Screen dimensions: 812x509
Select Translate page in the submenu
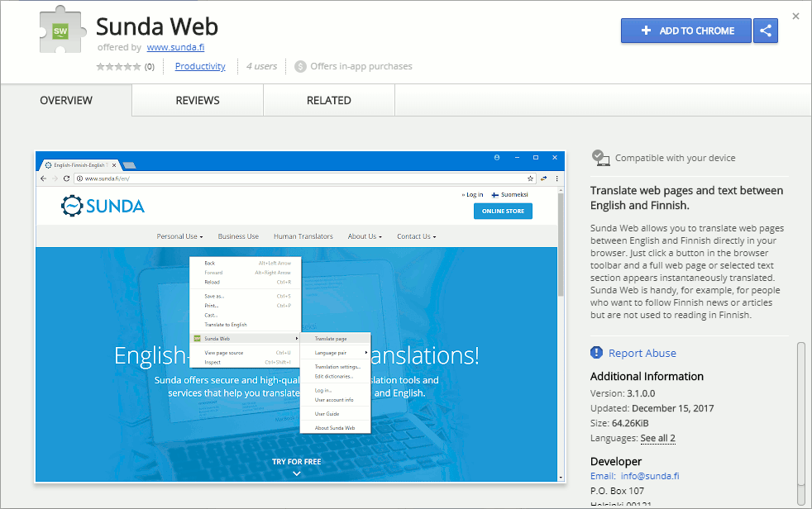coord(335,339)
